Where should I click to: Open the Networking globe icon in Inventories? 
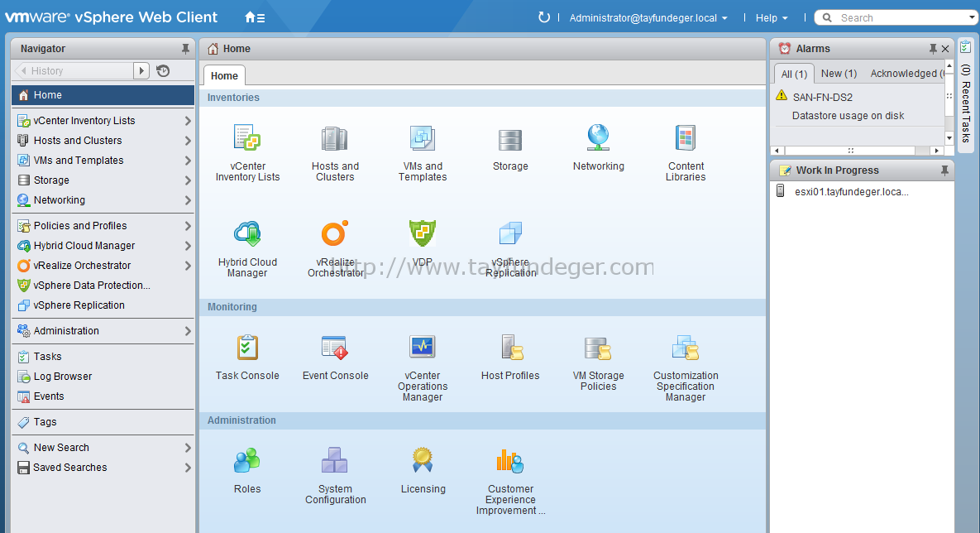598,137
